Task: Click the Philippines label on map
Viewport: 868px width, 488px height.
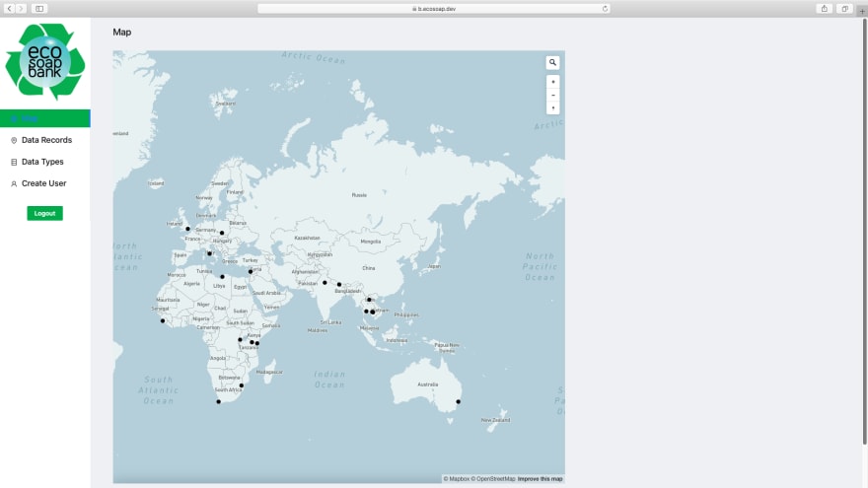Action: click(406, 314)
